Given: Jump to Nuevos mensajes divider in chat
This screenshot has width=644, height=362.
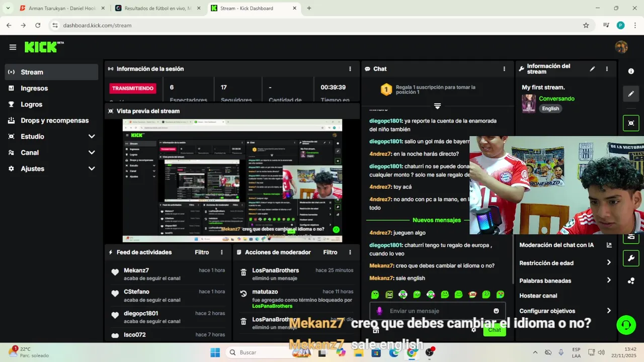Looking at the screenshot, I should tap(437, 220).
